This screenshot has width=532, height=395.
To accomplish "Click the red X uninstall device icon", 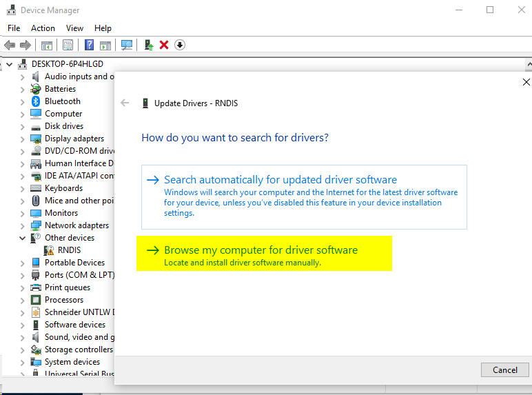I will pos(164,45).
